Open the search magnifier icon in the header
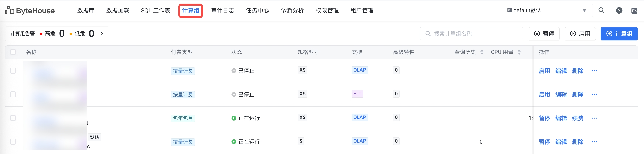Image resolution: width=644 pixels, height=154 pixels. 601,10
